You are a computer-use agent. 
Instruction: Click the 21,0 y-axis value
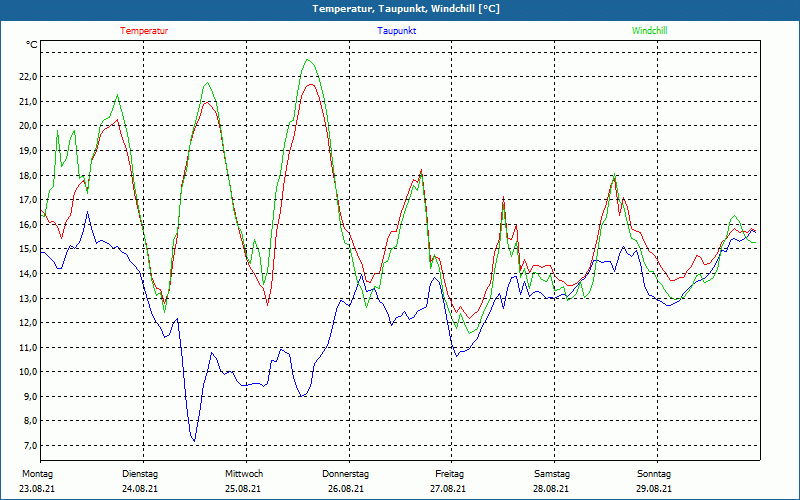tap(29, 101)
